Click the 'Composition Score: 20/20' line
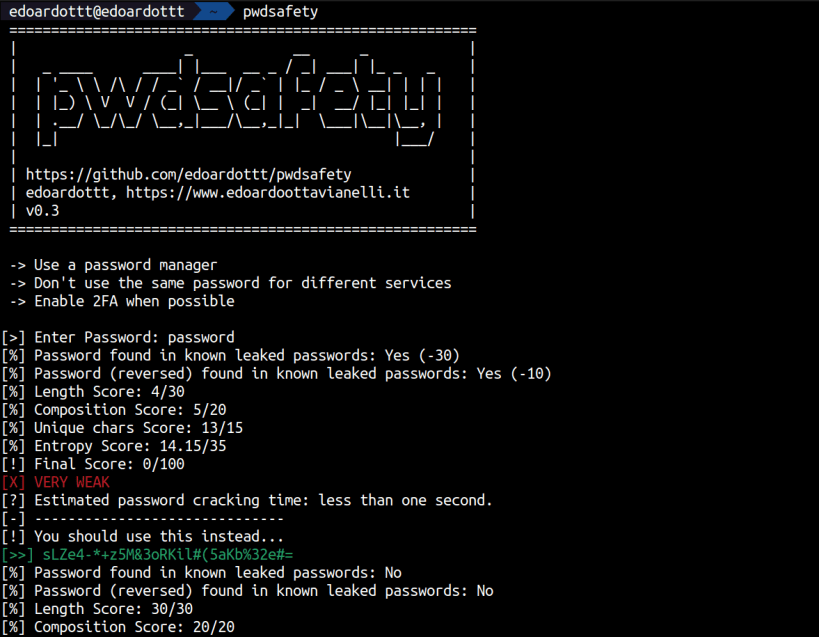This screenshot has width=819, height=637. pos(118,627)
